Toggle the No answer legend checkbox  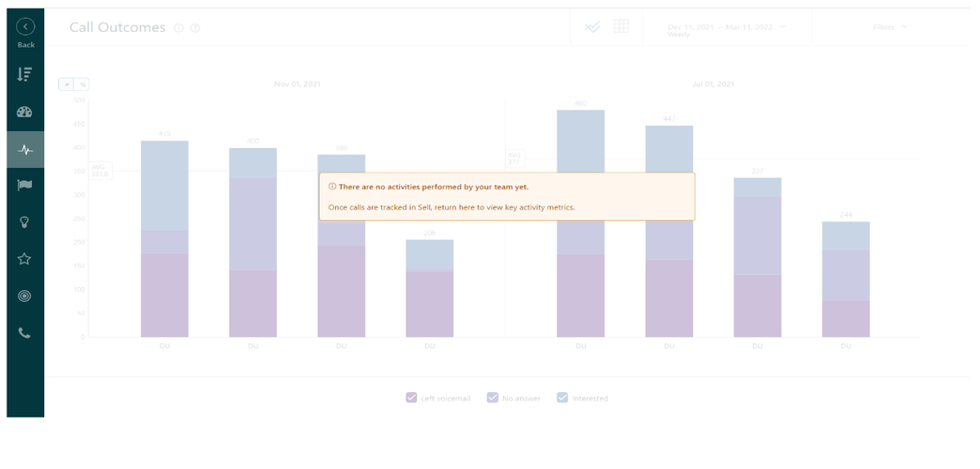[492, 398]
